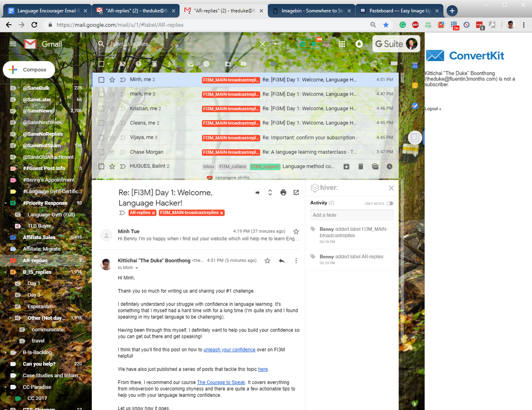This screenshot has height=410, width=532.
Task: Star the HUGUES, Balint conversation
Action: pyautogui.click(x=112, y=166)
